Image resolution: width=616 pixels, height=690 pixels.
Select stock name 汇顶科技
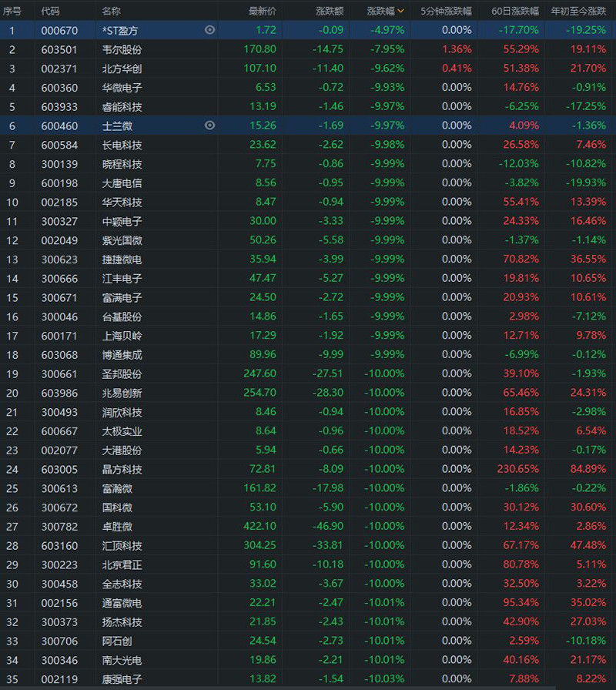(x=122, y=546)
